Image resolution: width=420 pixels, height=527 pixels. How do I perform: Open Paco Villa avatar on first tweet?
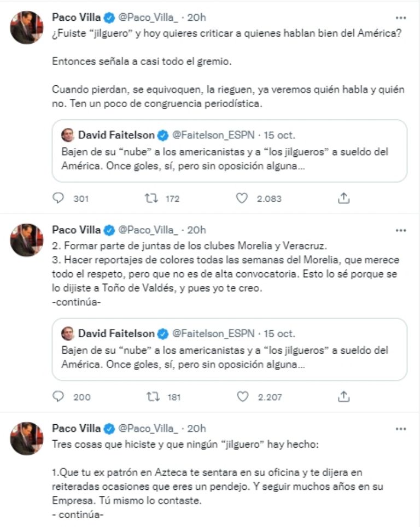click(26, 27)
